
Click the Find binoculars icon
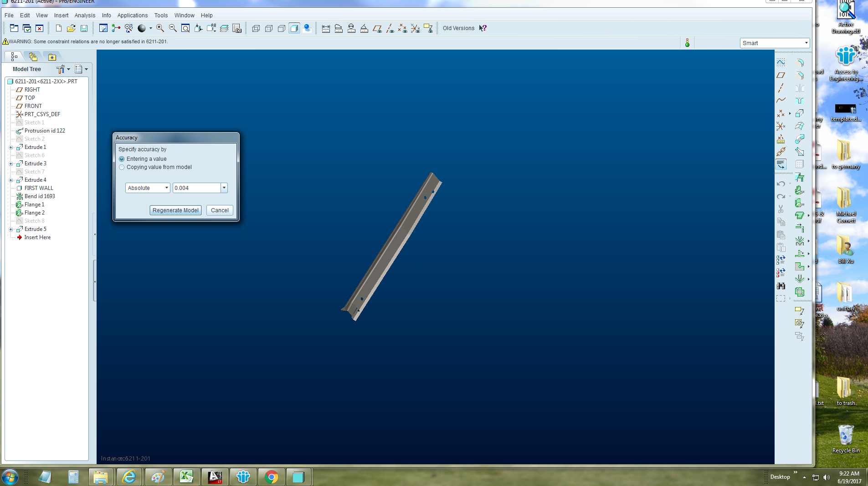781,286
